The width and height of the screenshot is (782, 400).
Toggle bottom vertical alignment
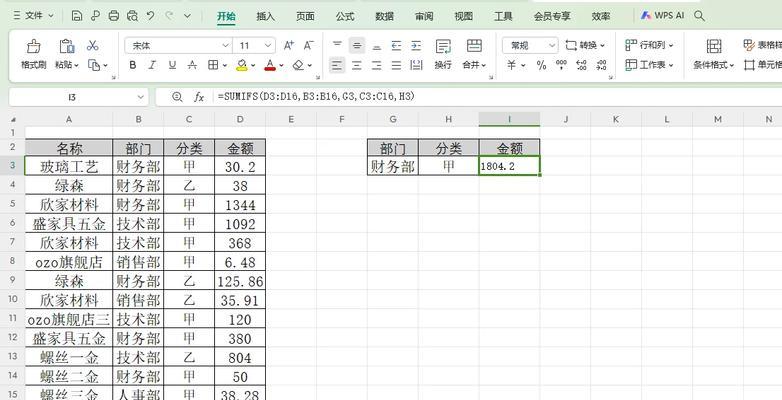377,46
